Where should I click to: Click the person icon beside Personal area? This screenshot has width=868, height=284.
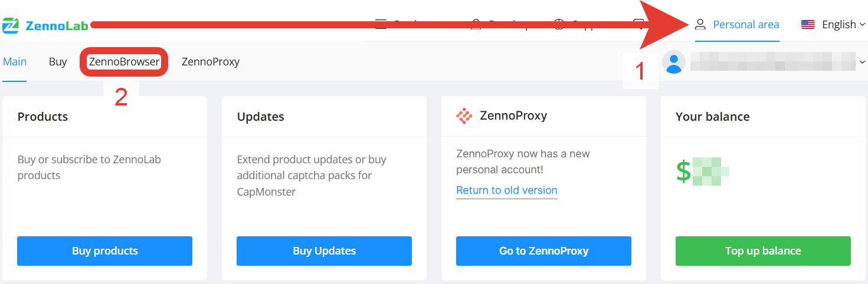point(700,24)
